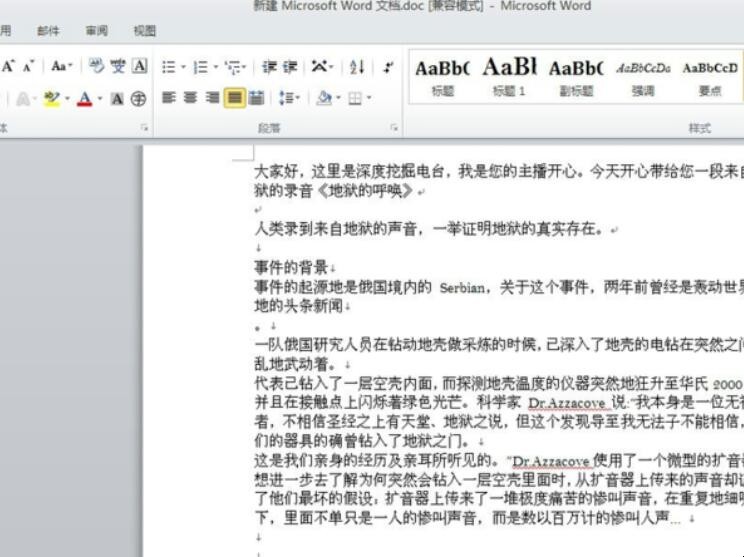
Task: Click the Enclose Characters circle icon
Action: 138,99
